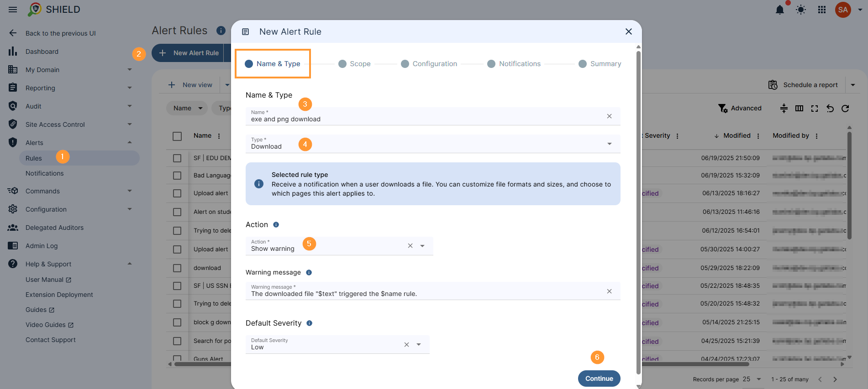Click the Back to previous UI arrow
This screenshot has width=868, height=389.
pos(13,33)
